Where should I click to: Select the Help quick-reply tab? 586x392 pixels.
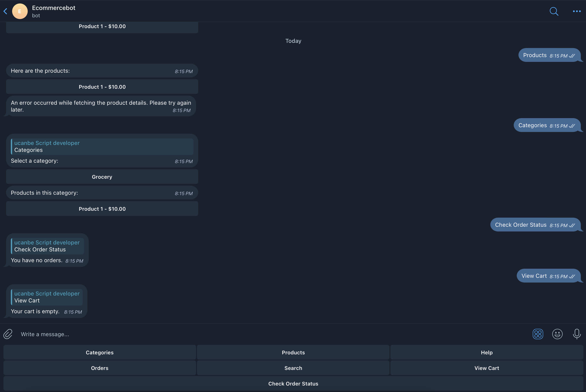(x=487, y=352)
